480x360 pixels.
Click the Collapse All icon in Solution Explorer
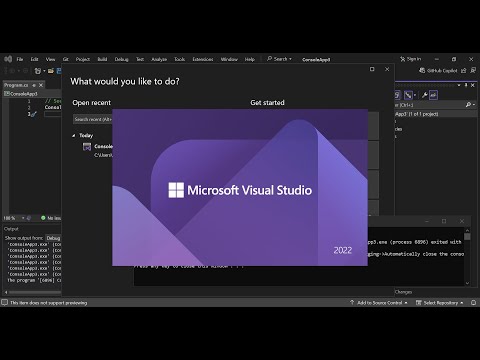[397, 95]
